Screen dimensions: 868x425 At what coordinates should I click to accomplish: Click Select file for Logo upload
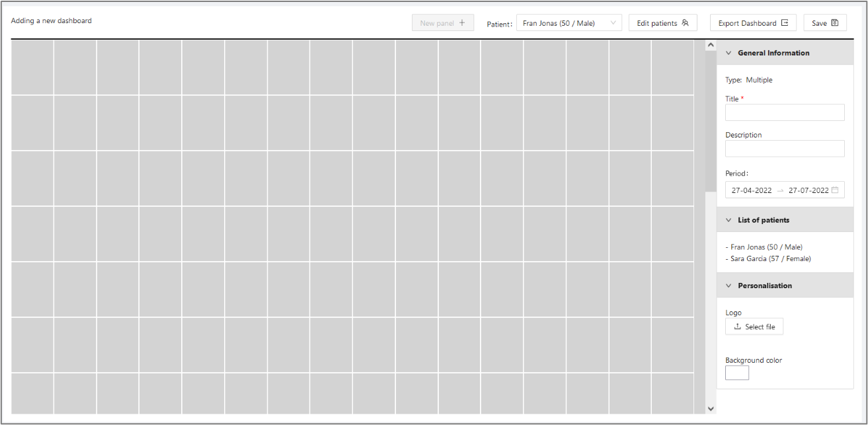click(x=754, y=327)
